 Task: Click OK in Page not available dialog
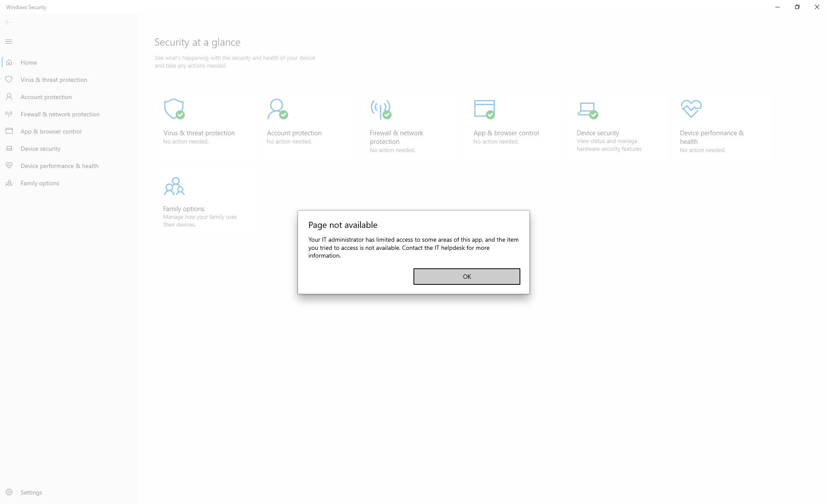pos(466,277)
